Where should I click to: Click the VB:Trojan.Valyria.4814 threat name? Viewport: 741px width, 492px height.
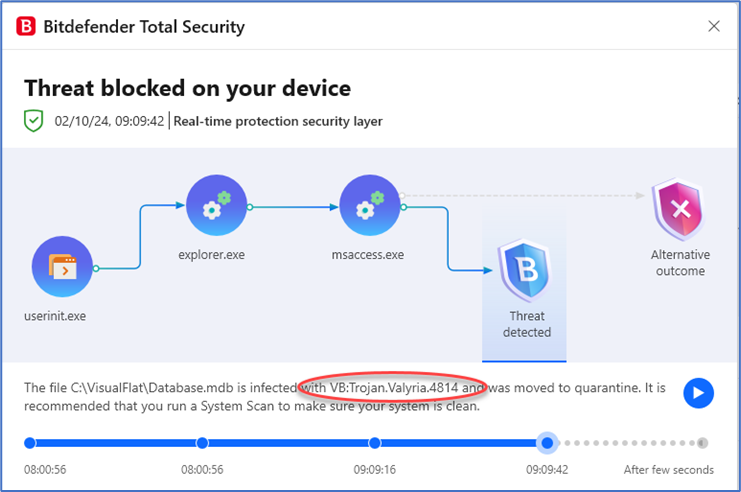point(394,388)
